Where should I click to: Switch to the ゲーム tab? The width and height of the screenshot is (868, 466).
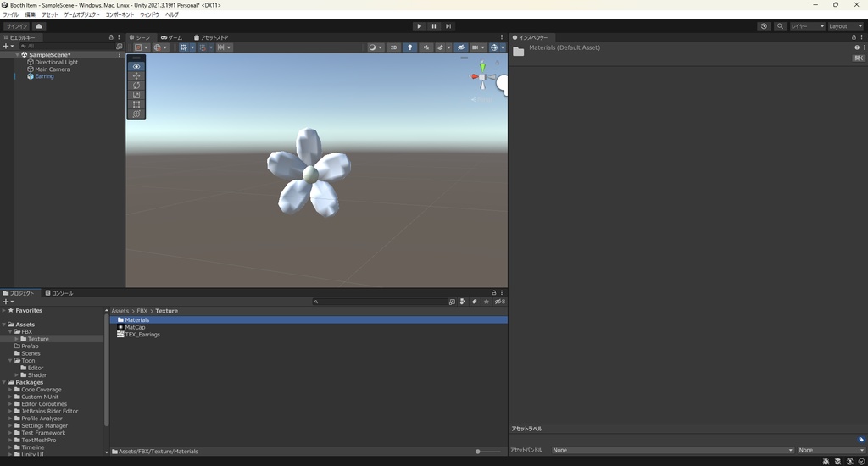click(171, 37)
